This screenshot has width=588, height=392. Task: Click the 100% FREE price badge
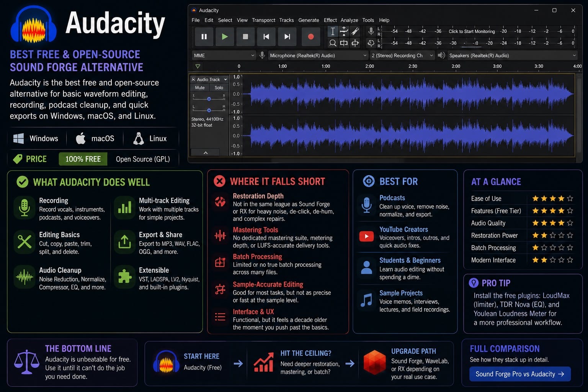click(83, 159)
